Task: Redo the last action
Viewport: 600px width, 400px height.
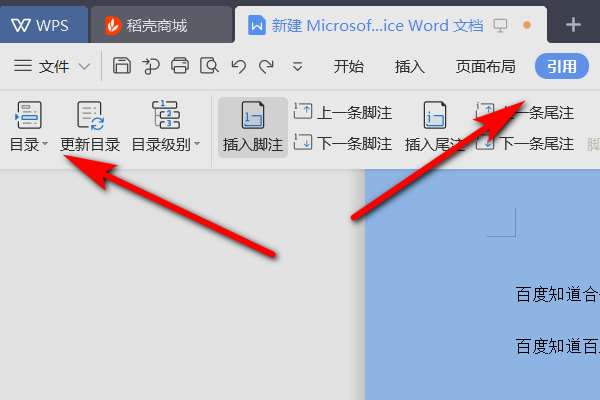Action: [266, 66]
